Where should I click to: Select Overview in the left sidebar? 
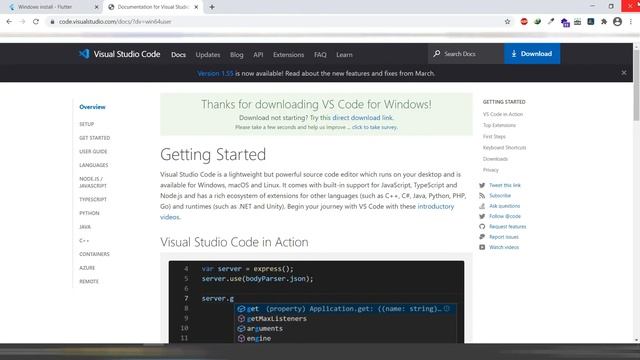(92, 107)
